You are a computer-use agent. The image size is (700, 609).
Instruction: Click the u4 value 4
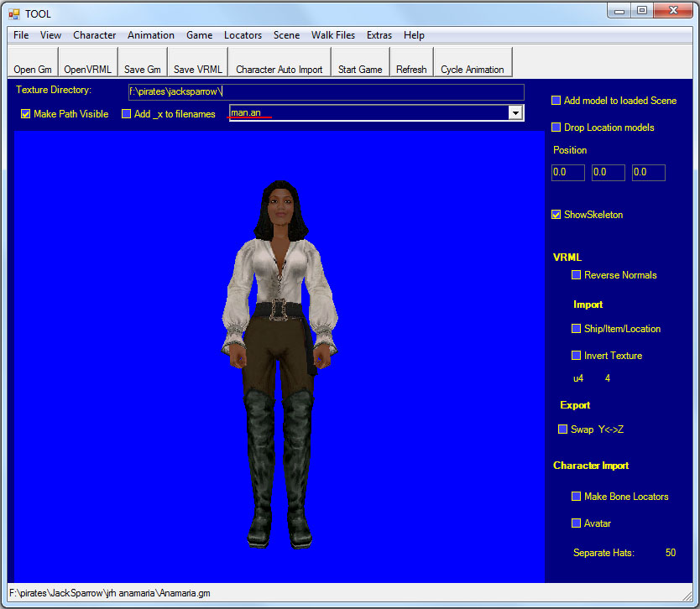click(608, 378)
